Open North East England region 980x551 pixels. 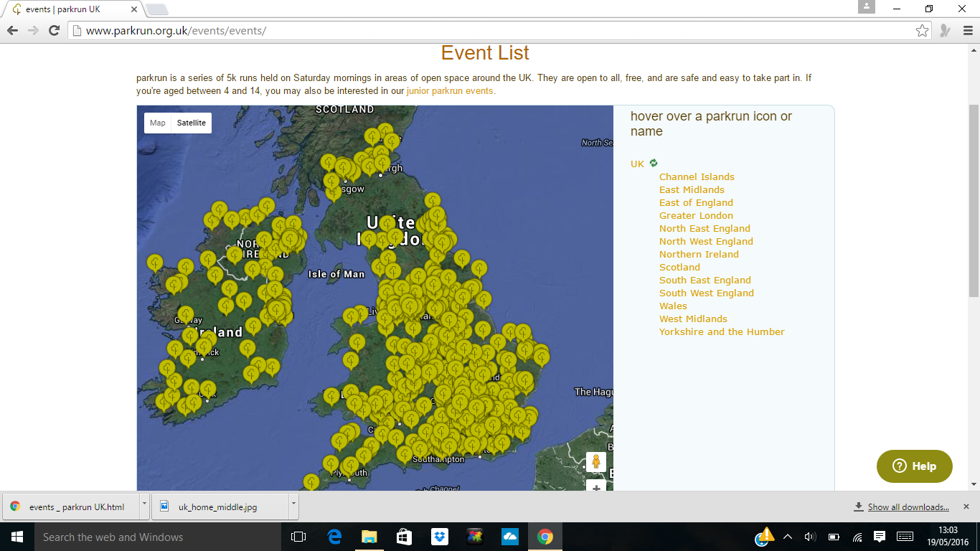(x=705, y=228)
